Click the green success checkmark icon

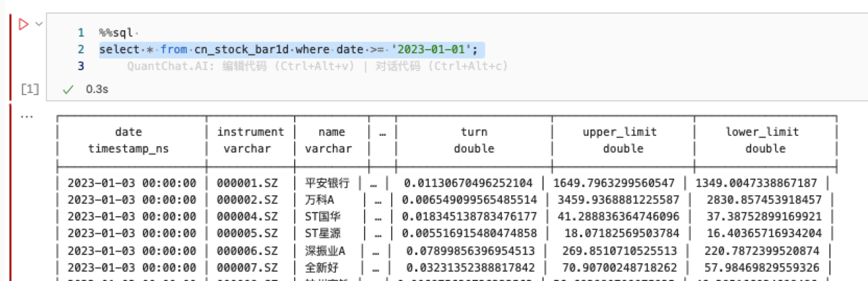(x=68, y=90)
